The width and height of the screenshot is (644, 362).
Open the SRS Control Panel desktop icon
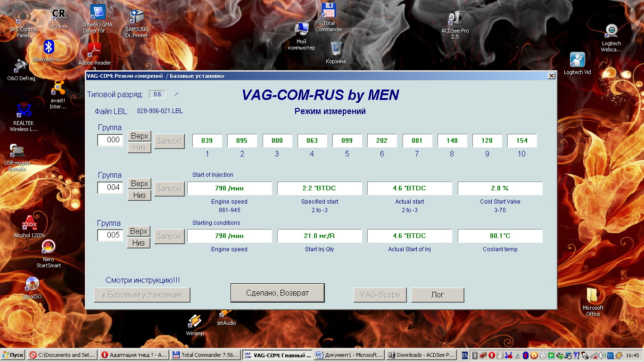(23, 24)
